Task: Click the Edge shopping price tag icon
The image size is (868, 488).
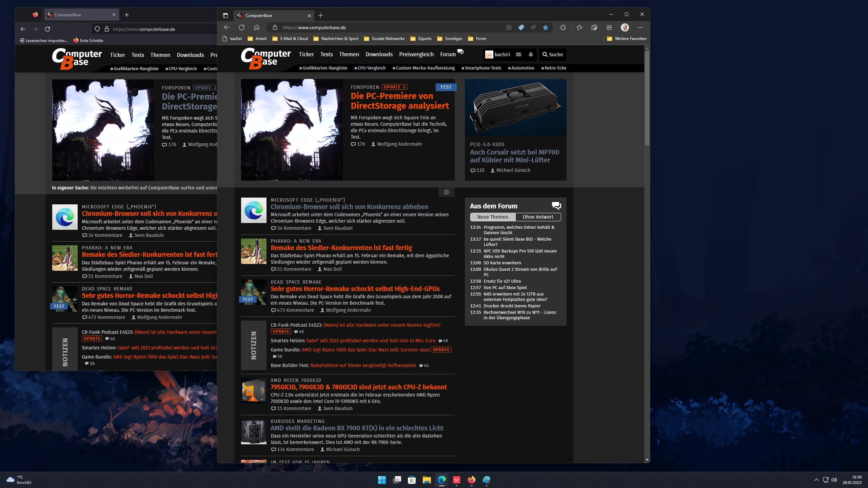Action: click(521, 27)
